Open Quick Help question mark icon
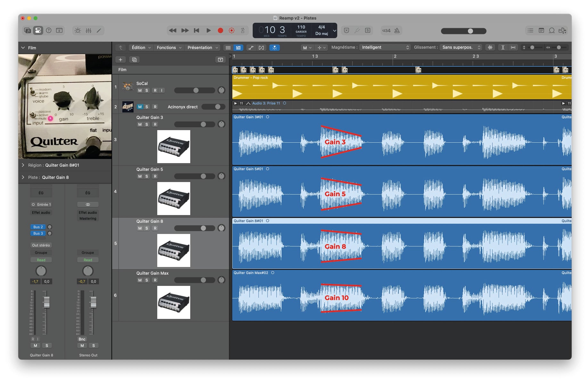The width and height of the screenshot is (588, 383). [49, 30]
